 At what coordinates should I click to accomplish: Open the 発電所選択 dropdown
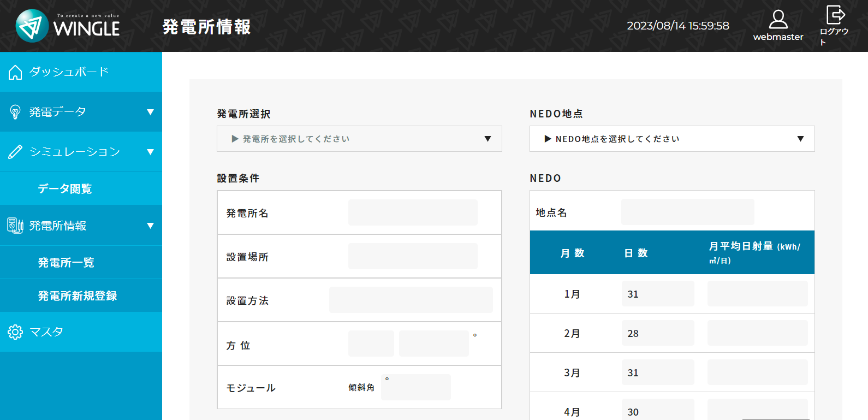point(359,139)
